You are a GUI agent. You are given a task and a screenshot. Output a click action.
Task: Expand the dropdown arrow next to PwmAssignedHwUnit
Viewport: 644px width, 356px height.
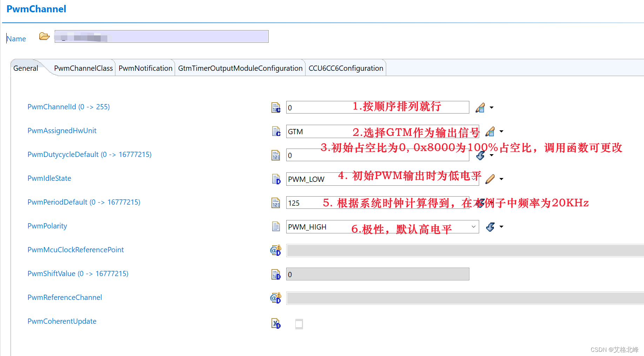(502, 131)
